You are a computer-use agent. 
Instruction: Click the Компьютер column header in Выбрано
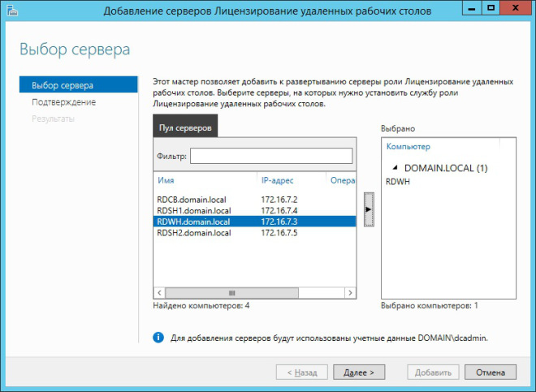click(x=408, y=147)
